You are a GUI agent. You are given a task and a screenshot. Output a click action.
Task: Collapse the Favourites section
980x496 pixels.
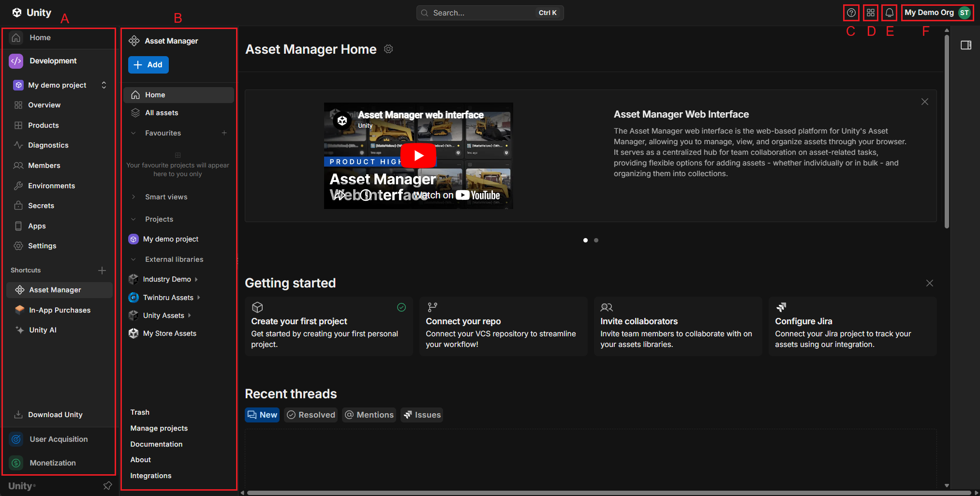(x=134, y=133)
